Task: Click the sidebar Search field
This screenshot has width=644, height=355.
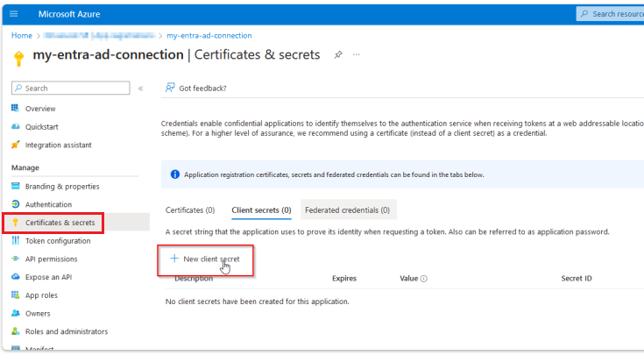Action: point(71,88)
